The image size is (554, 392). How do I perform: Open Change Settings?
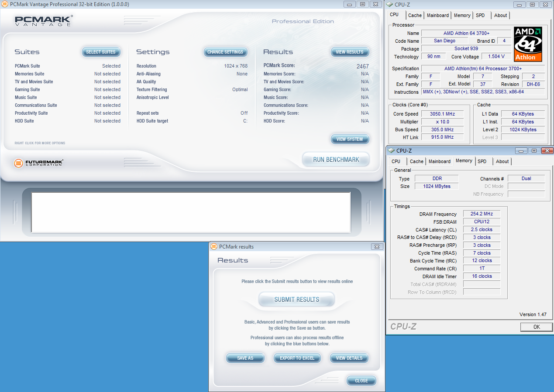(x=225, y=52)
